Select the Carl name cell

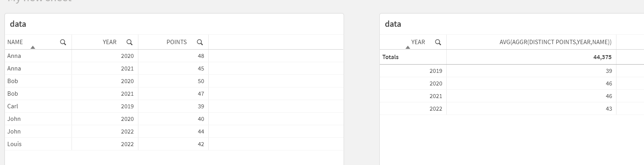13,106
